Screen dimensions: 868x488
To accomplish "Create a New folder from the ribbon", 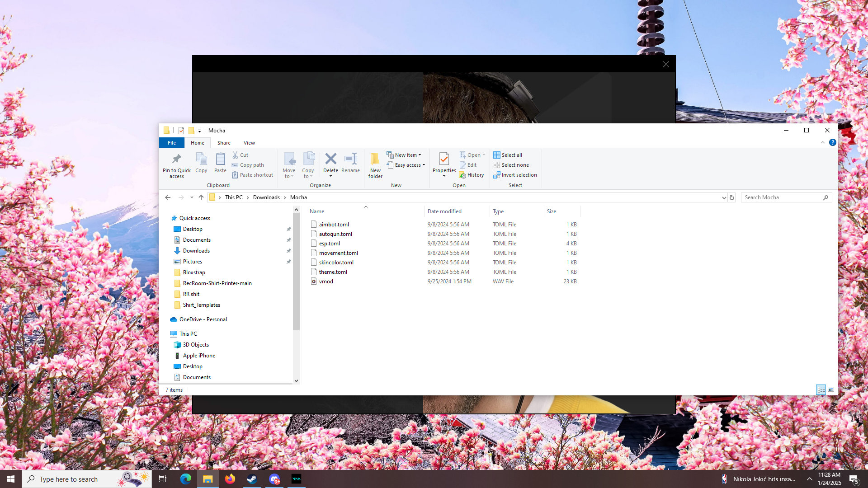I will [375, 164].
